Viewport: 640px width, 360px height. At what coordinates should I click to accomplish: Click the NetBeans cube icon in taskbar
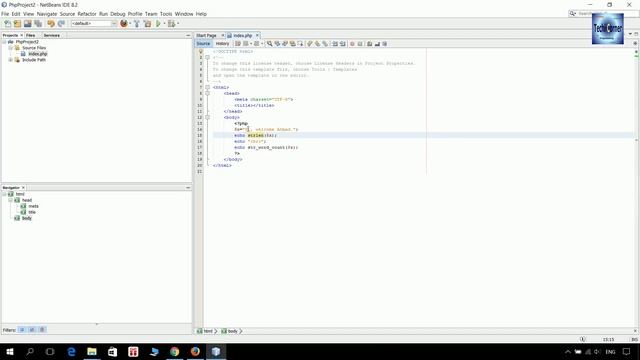216,351
